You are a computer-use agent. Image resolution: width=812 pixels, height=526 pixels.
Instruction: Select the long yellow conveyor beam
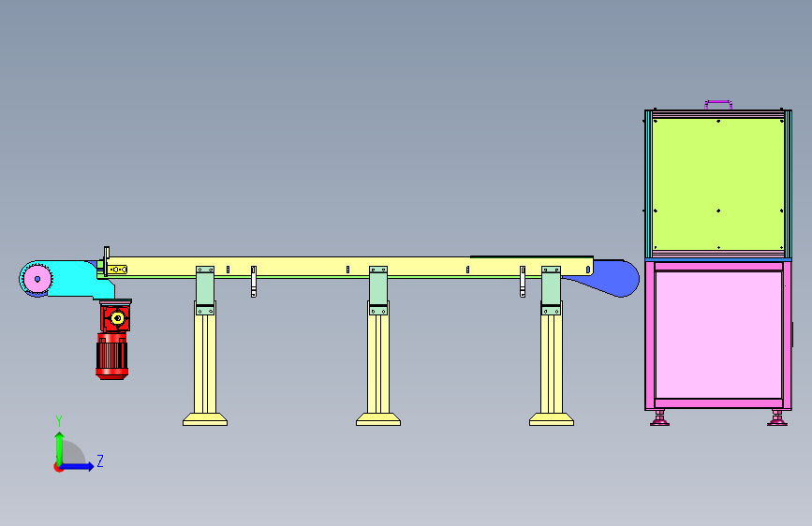point(350,267)
